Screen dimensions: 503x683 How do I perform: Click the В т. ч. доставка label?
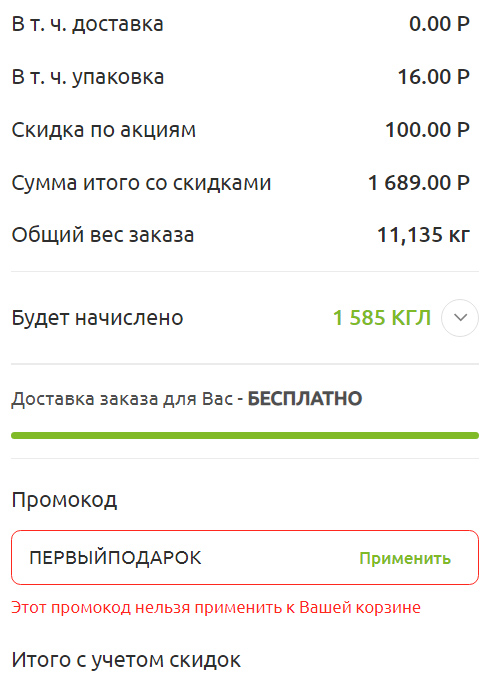[87, 24]
